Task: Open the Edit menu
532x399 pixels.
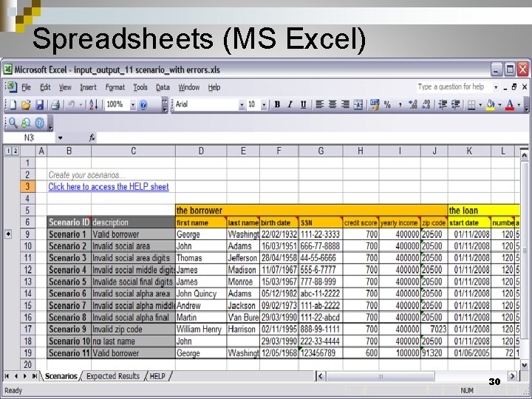Action: 45,87
